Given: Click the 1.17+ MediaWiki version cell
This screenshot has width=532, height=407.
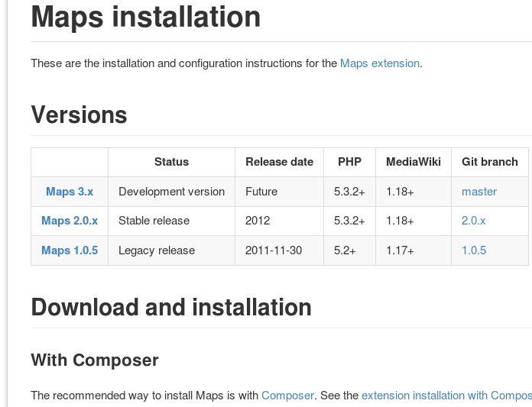Looking at the screenshot, I should (x=414, y=250).
